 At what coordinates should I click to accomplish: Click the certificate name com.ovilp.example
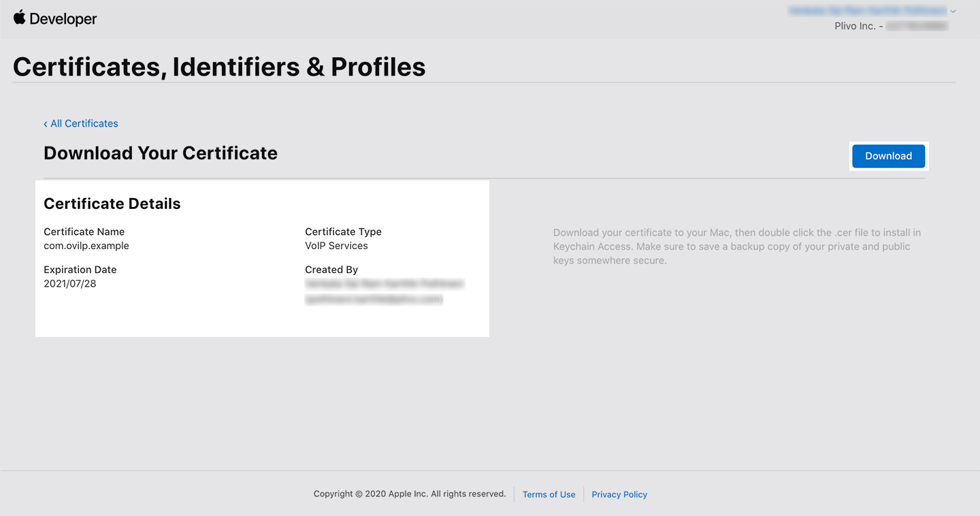pyautogui.click(x=86, y=246)
